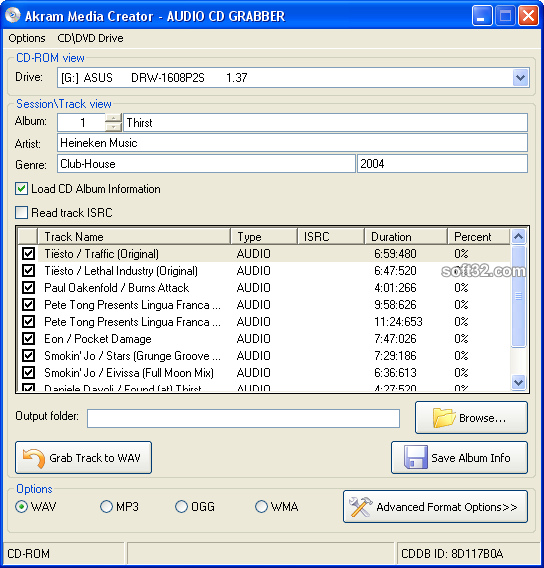Click the Artist field with Heineken Music

(x=292, y=143)
